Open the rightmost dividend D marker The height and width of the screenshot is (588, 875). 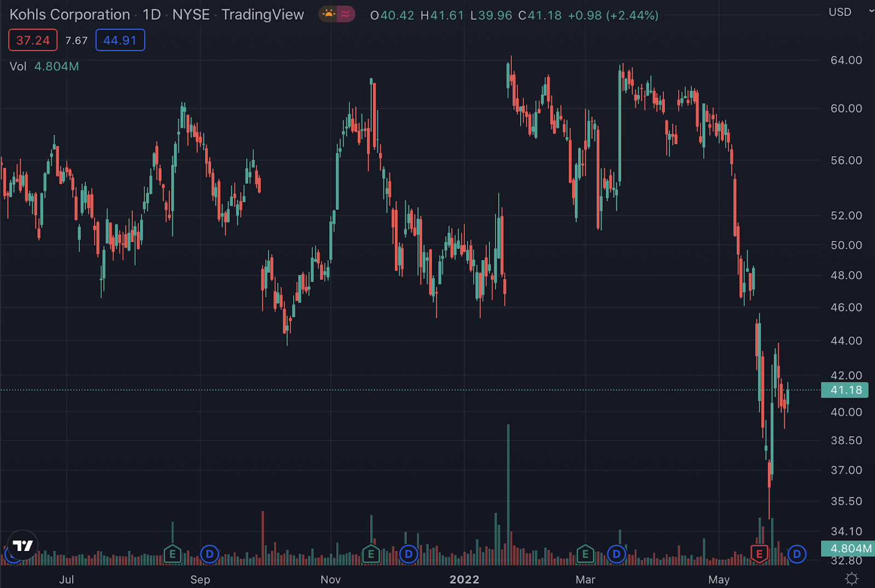tap(797, 554)
